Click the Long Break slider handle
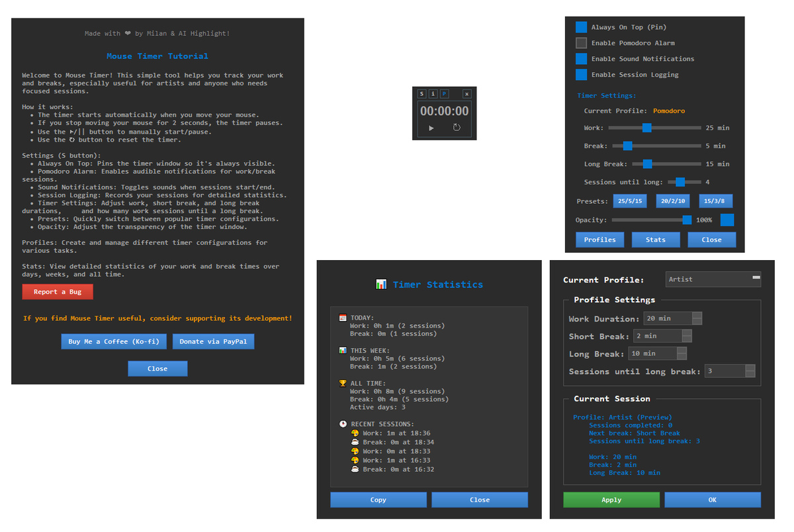This screenshot has width=794, height=532. (x=648, y=163)
